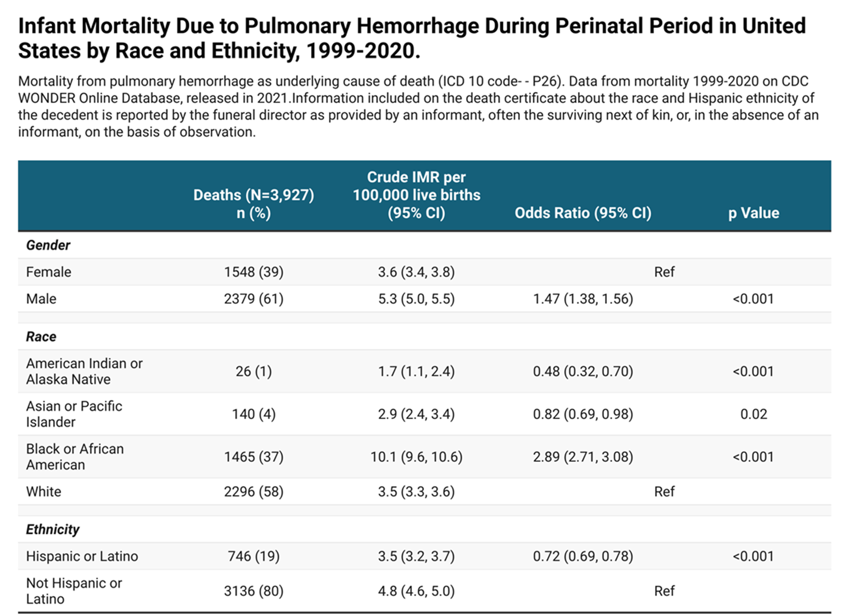
Task: Select the Hispanic or Latino row label
Action: pos(82,556)
